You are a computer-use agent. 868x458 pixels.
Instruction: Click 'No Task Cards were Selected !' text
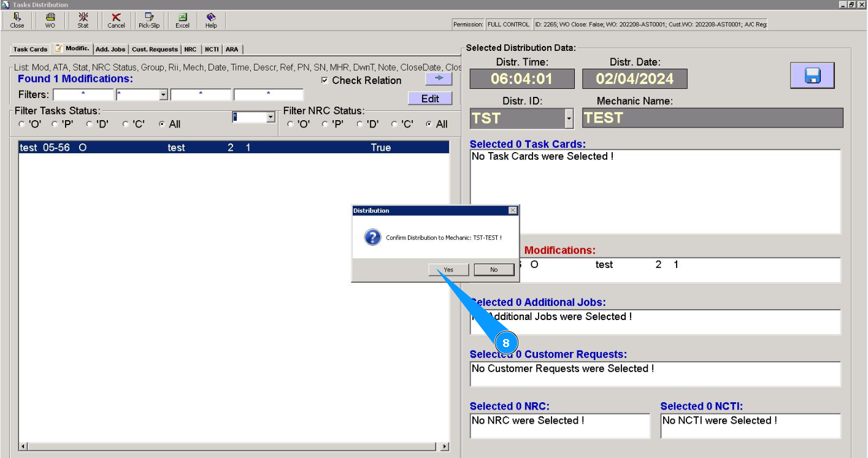click(x=542, y=156)
